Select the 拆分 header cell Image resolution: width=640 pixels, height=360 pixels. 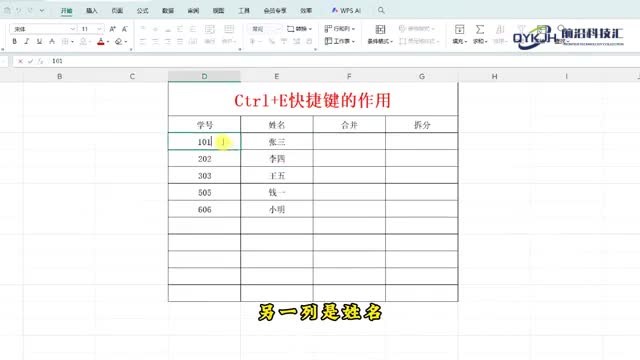(422, 124)
